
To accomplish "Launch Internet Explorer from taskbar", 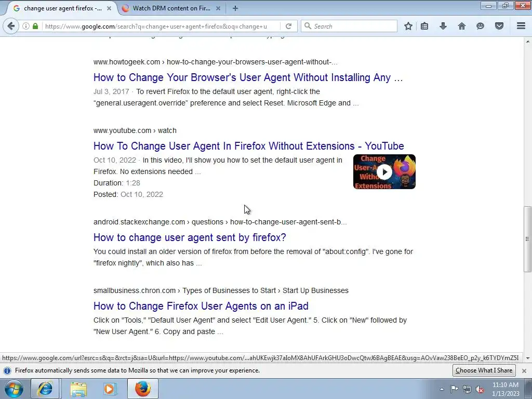I will (x=45, y=389).
